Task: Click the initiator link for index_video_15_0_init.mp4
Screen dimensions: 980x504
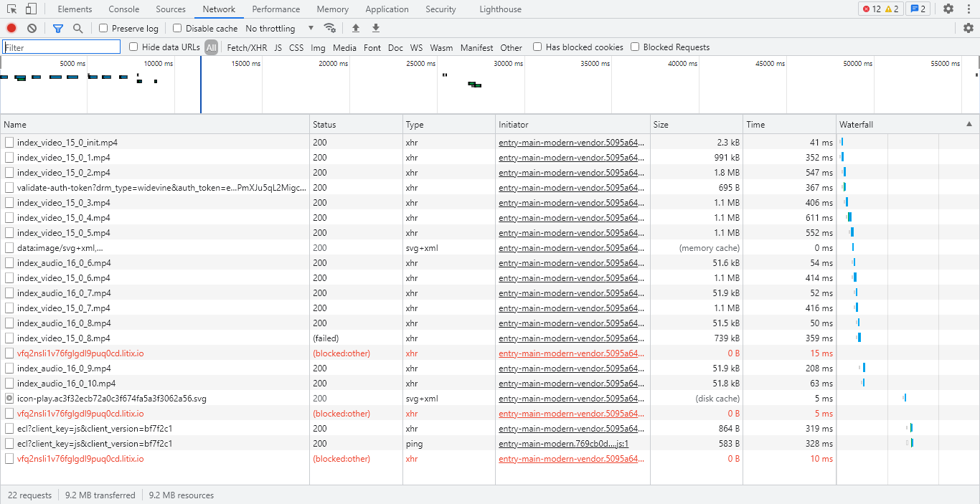Action: tap(571, 143)
